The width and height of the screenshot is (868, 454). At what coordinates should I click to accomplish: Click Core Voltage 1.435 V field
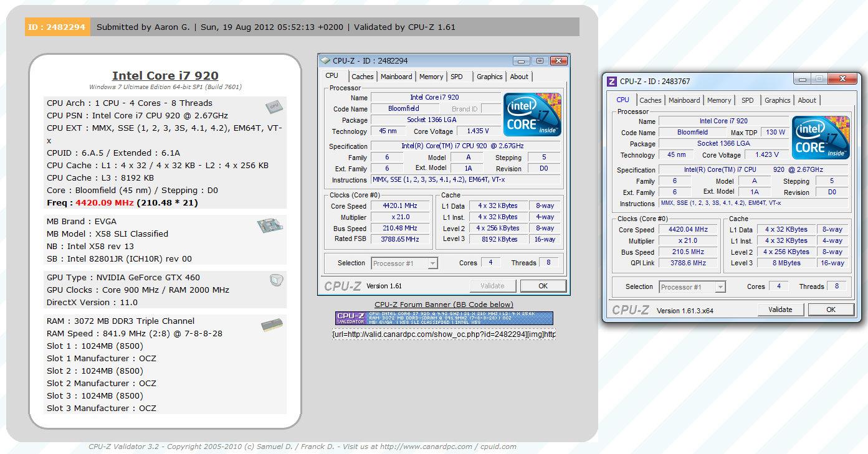478,131
